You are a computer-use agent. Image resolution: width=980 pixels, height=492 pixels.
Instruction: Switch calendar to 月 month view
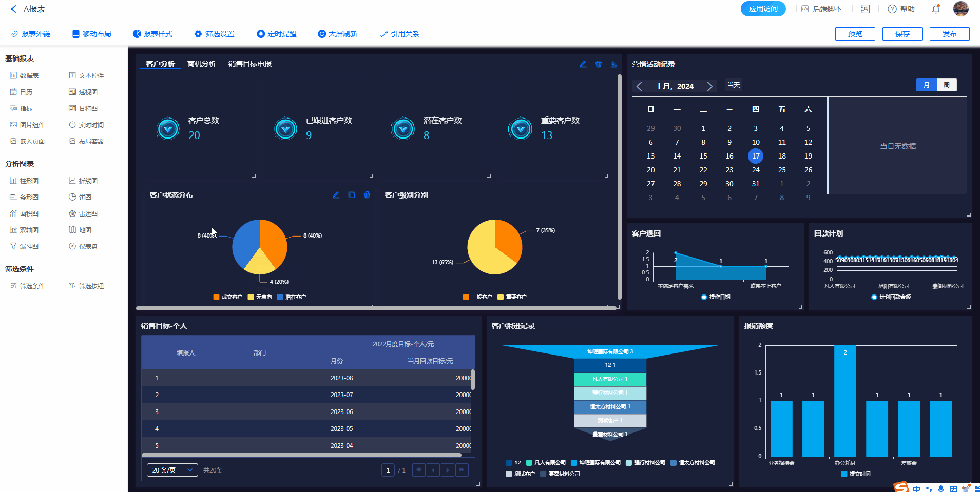pyautogui.click(x=927, y=85)
